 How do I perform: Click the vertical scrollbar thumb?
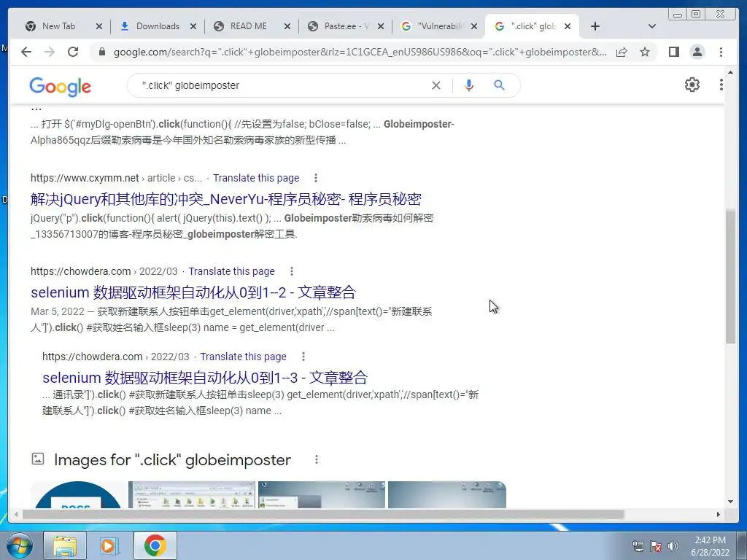click(x=730, y=276)
